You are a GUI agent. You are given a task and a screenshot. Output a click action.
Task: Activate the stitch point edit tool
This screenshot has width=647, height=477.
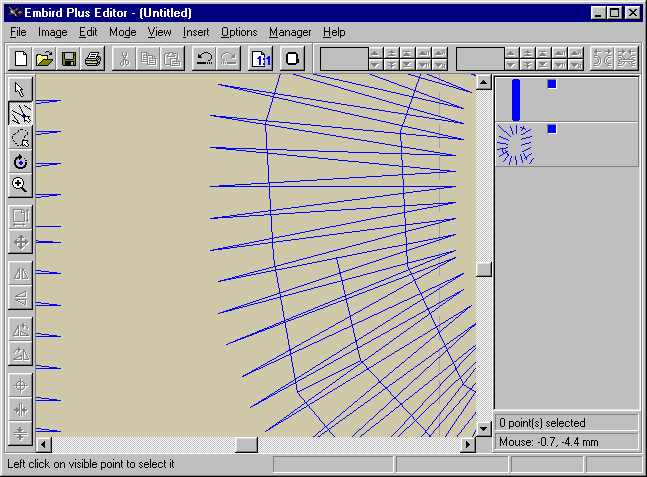pos(20,113)
